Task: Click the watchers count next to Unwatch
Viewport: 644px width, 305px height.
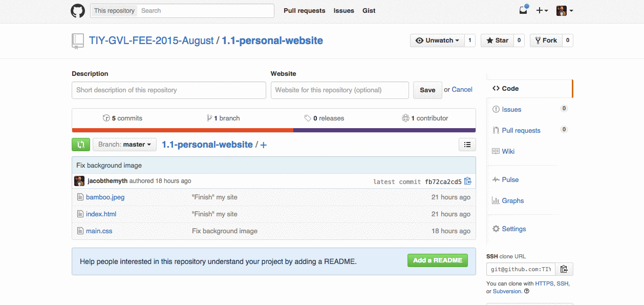Action: coord(470,40)
